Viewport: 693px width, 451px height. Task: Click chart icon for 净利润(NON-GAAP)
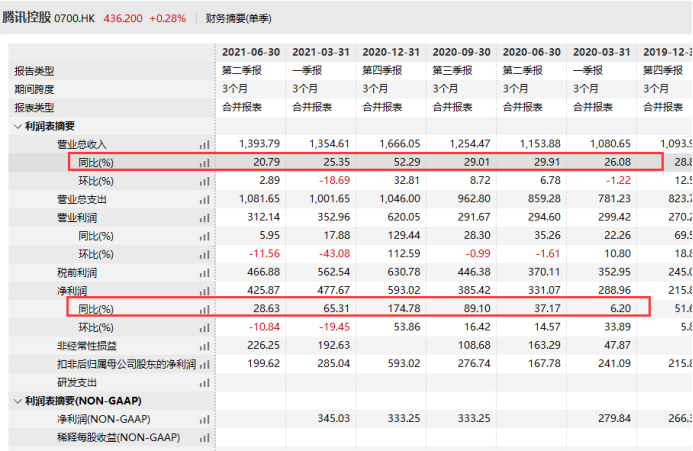[205, 419]
